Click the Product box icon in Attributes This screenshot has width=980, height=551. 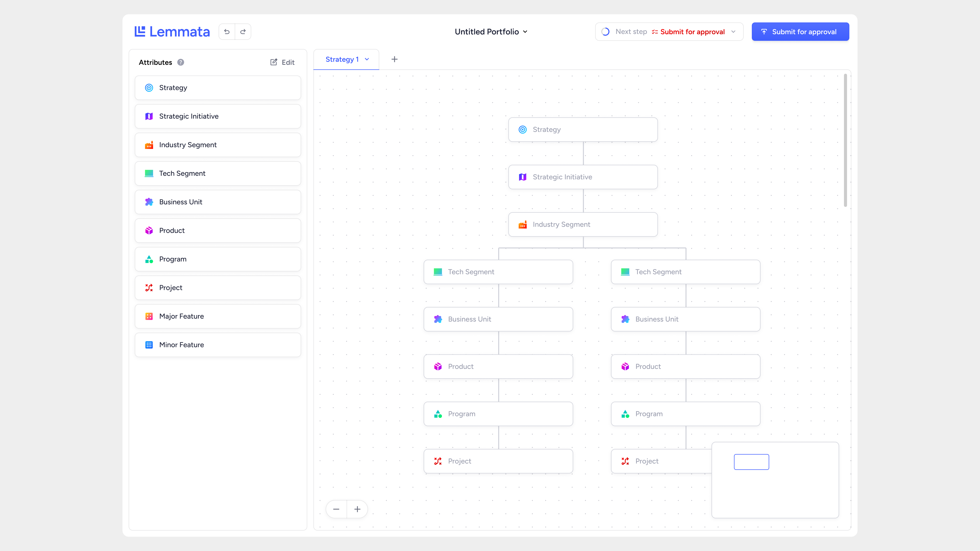tap(149, 230)
